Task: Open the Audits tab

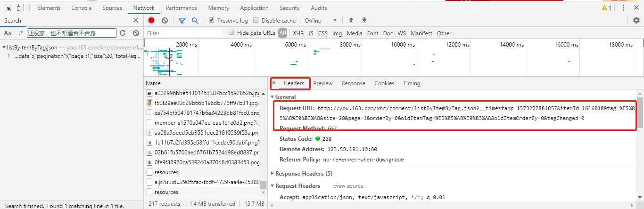Action: point(319,8)
